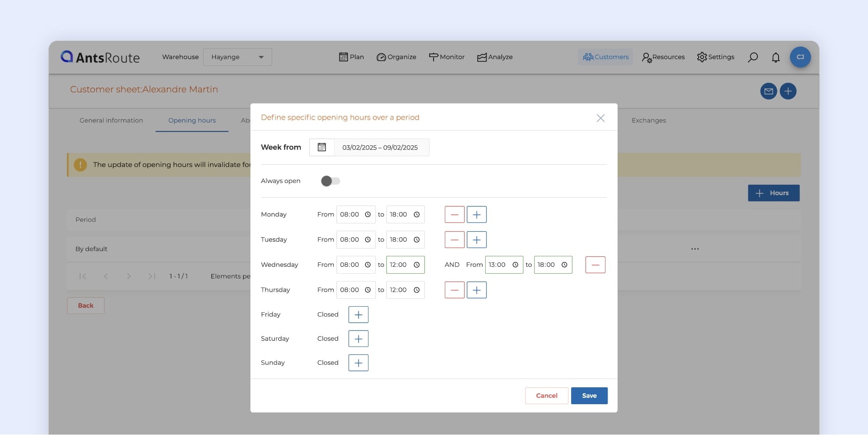Save the specific opening hours
The height and width of the screenshot is (435, 868).
589,396
